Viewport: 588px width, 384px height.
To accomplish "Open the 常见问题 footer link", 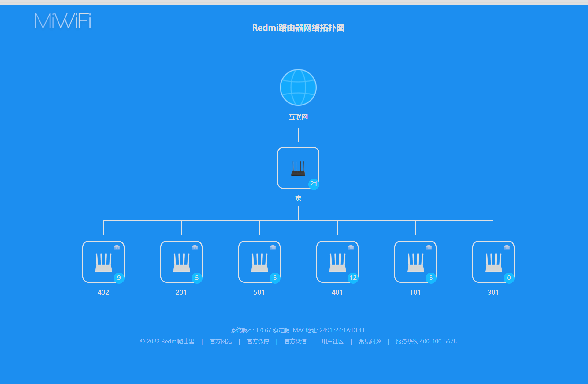I will [370, 341].
